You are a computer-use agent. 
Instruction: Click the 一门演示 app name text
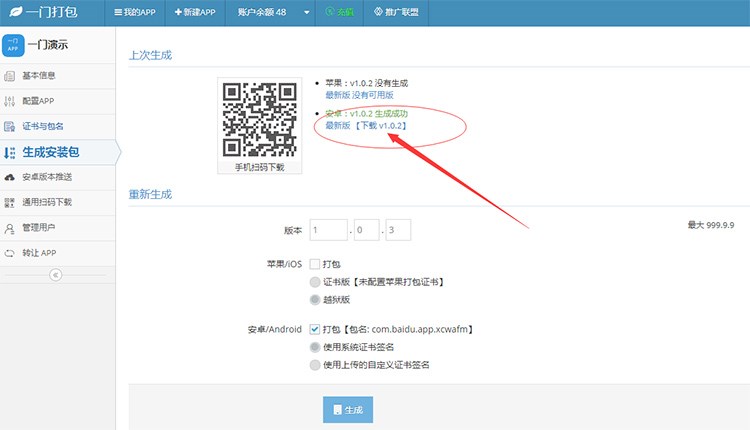pos(48,45)
